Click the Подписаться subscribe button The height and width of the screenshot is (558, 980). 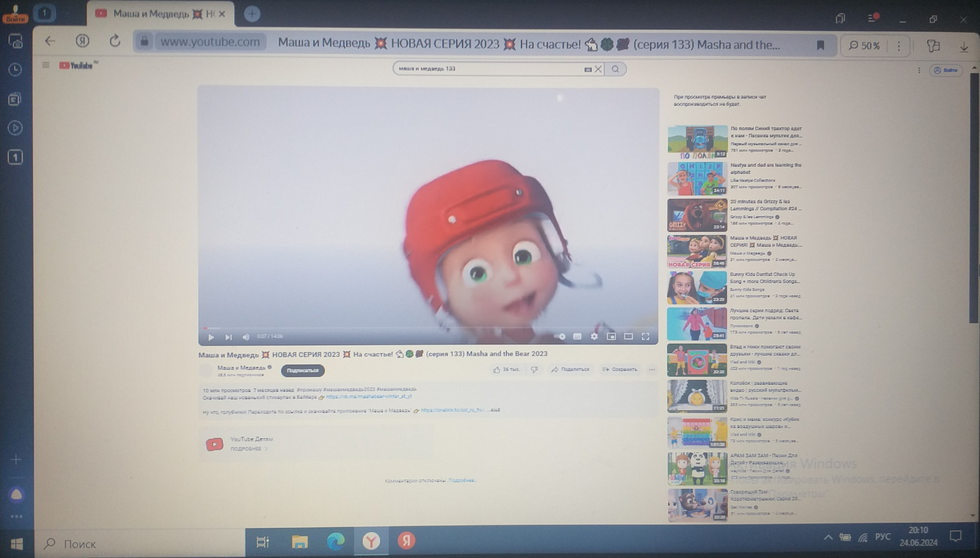coord(303,370)
